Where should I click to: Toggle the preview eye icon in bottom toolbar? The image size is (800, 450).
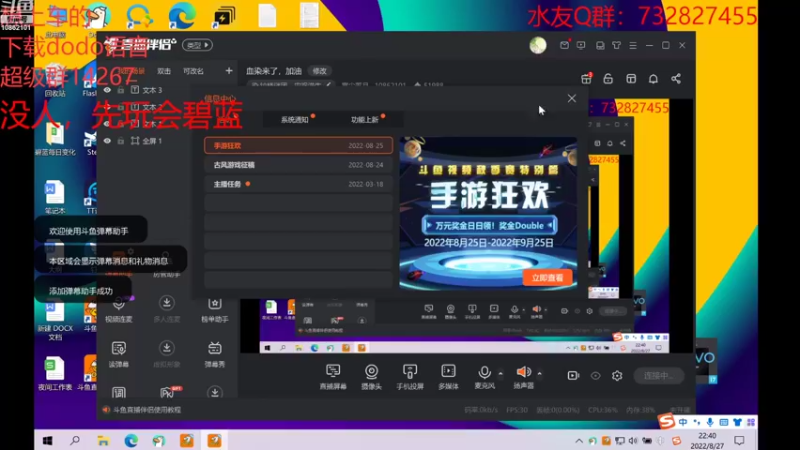(x=595, y=376)
